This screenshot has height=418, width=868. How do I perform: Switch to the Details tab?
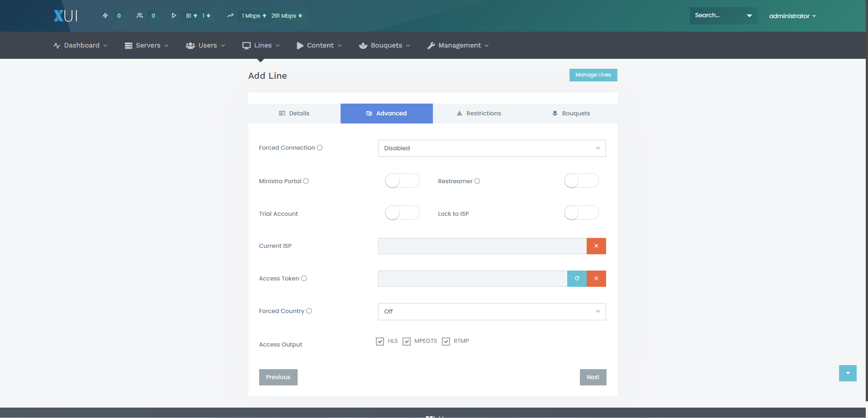click(x=294, y=114)
